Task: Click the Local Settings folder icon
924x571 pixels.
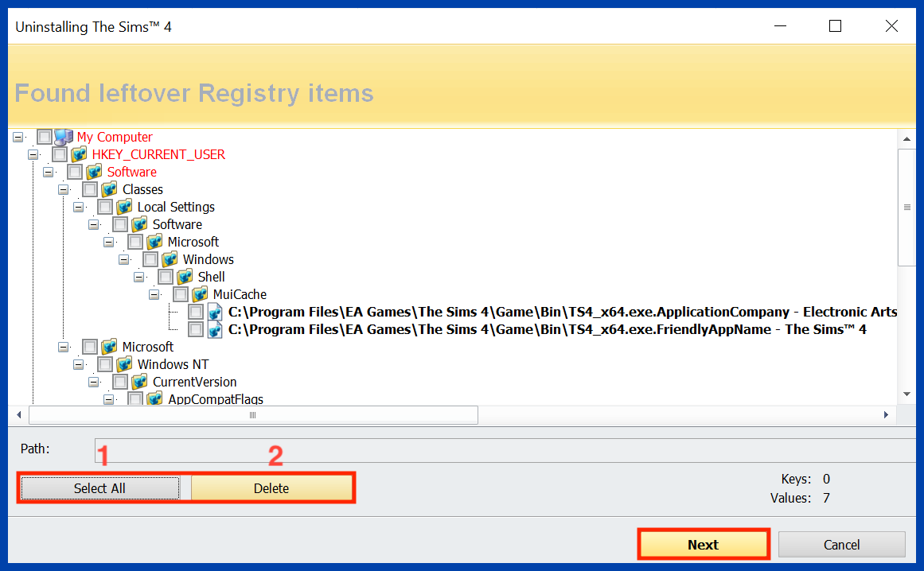Action: pos(124,207)
